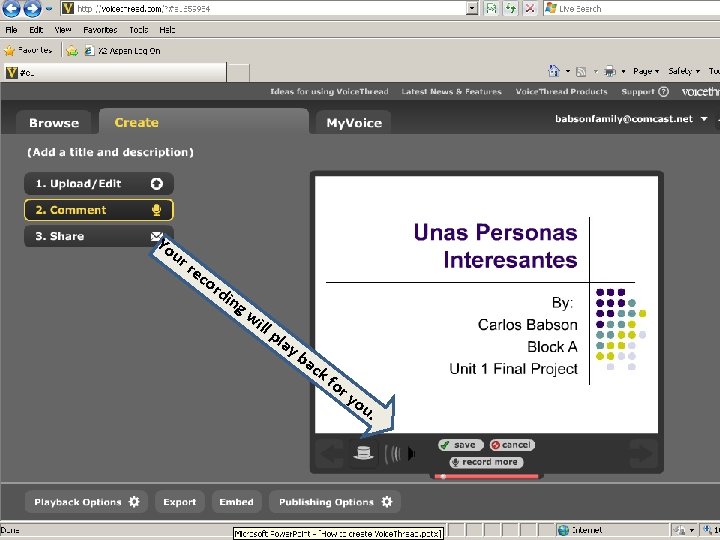Click Add a title and description
This screenshot has width=720, height=540.
[110, 152]
